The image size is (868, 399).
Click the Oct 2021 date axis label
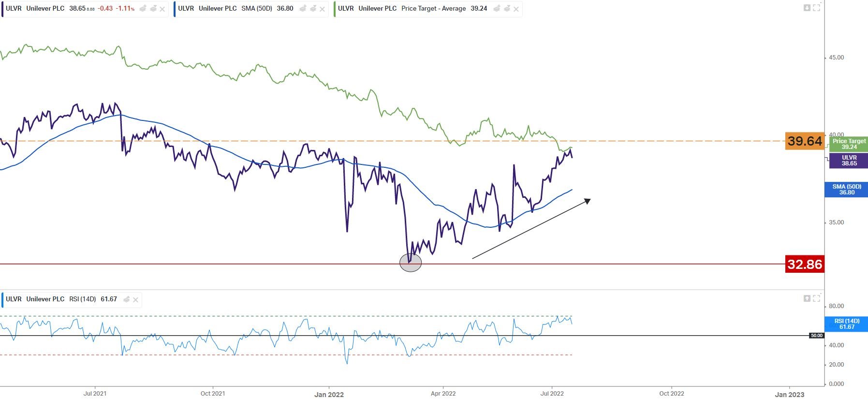point(213,394)
